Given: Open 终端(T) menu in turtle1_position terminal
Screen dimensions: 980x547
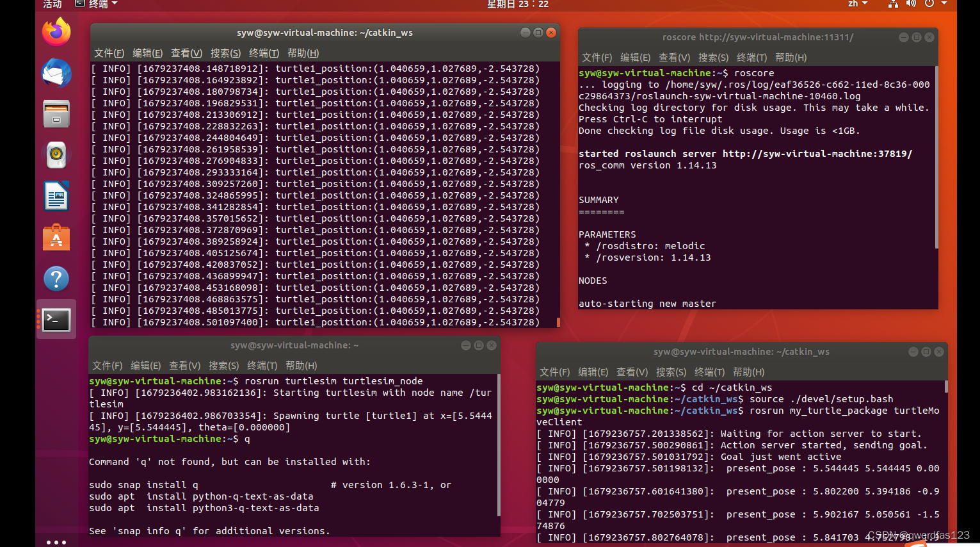Looking at the screenshot, I should (x=264, y=53).
